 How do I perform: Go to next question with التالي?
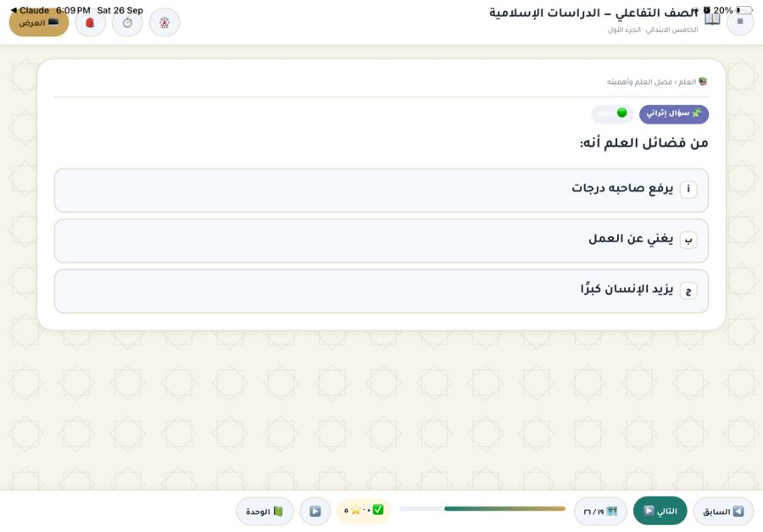(660, 511)
